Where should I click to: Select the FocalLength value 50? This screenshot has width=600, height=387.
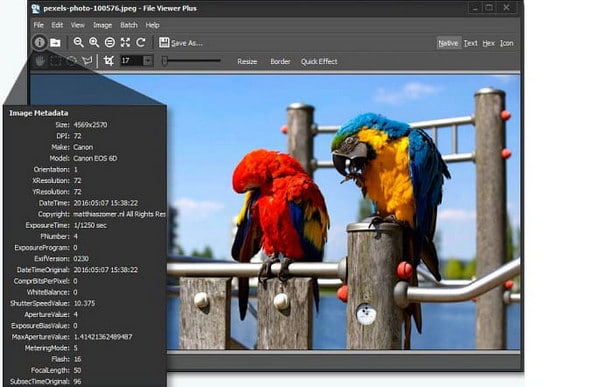[x=77, y=371]
